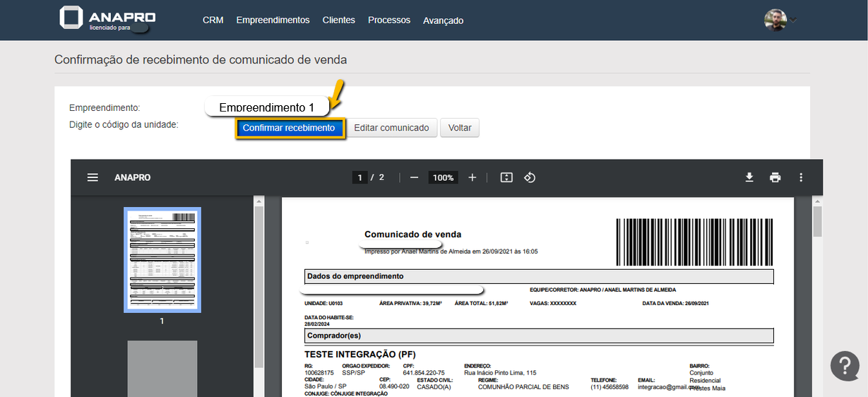The height and width of the screenshot is (397, 868).
Task: Download the PDF document
Action: click(x=749, y=177)
